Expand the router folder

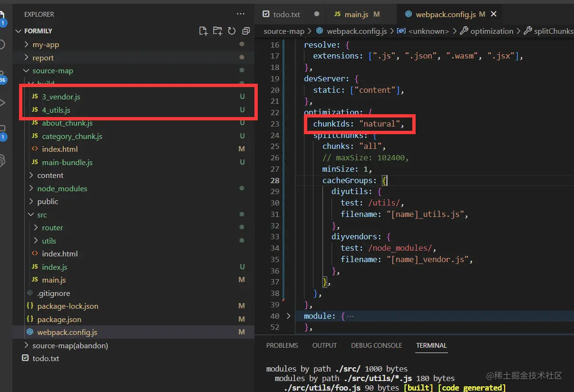pyautogui.click(x=36, y=228)
